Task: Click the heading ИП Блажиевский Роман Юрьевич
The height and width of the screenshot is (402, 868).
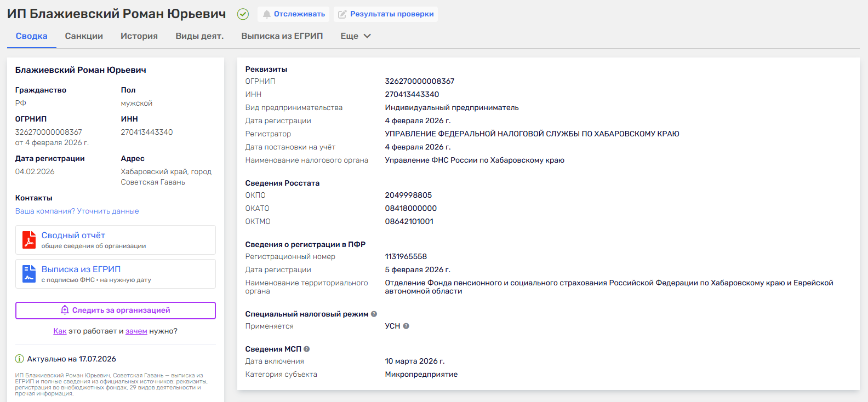Action: click(117, 14)
